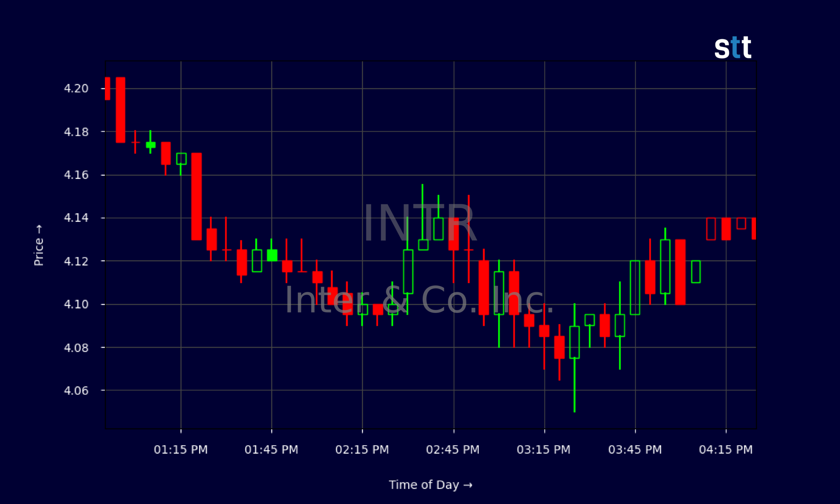Screen dimensions: 840x504
Task: Click the tall red candle after 01:15 PM
Action: point(196,196)
